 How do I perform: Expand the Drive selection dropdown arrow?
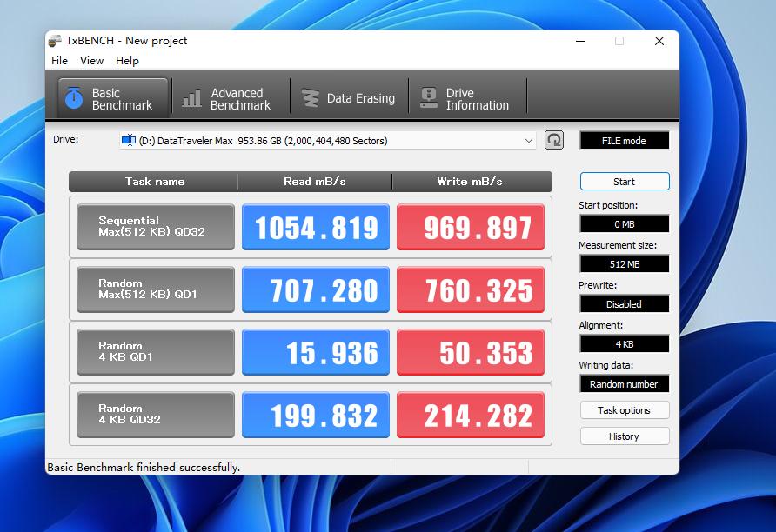(x=529, y=141)
